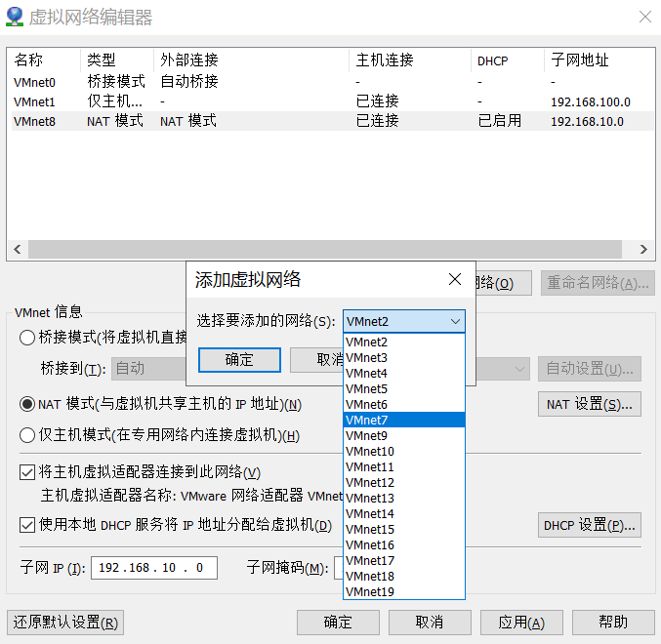
Task: Click the 外部连接 column header
Action: click(251, 60)
